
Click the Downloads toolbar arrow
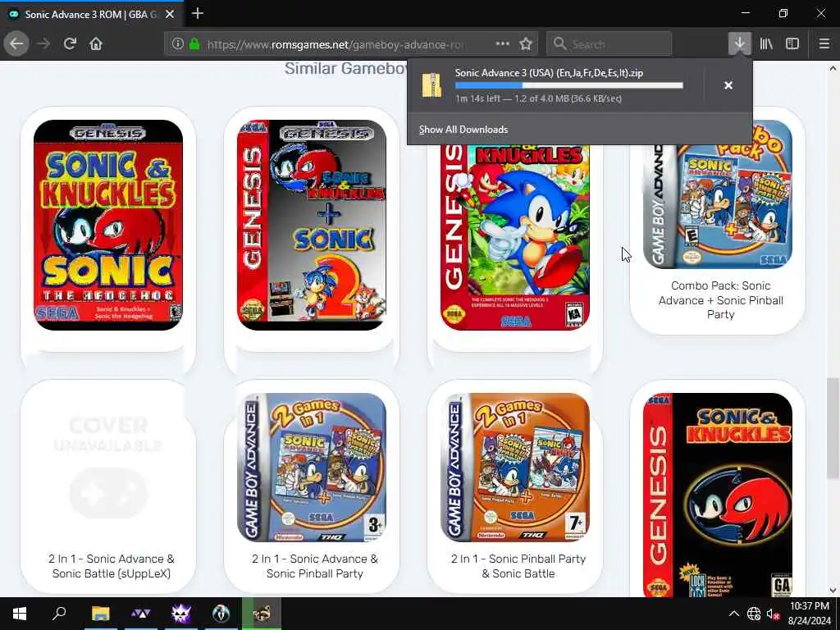pos(739,43)
